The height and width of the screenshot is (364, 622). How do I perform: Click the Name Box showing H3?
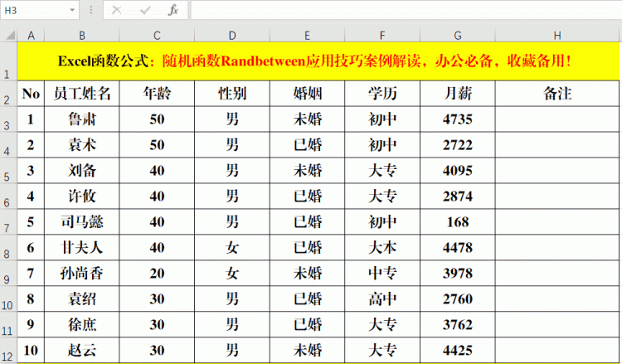pos(40,10)
